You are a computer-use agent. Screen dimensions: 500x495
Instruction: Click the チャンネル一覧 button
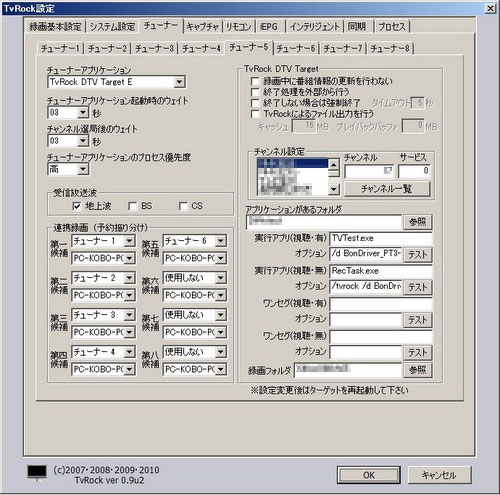(x=387, y=189)
